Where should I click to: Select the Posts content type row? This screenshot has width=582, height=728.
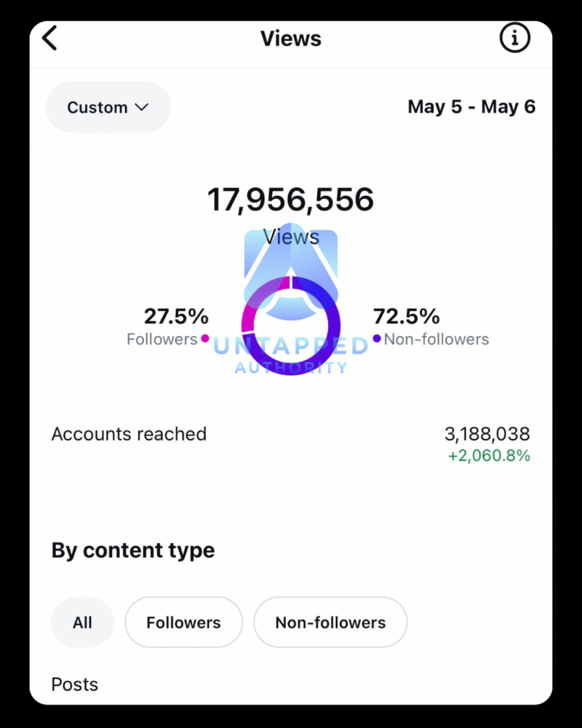point(75,684)
